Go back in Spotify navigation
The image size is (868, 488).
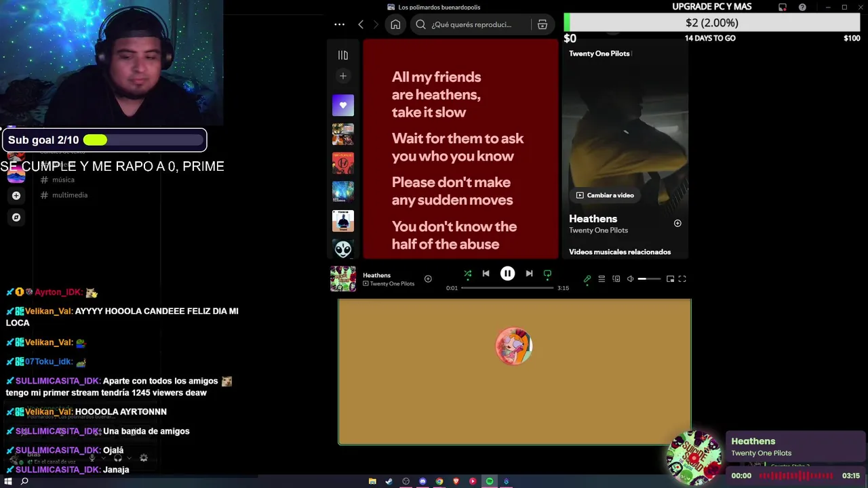(x=361, y=24)
